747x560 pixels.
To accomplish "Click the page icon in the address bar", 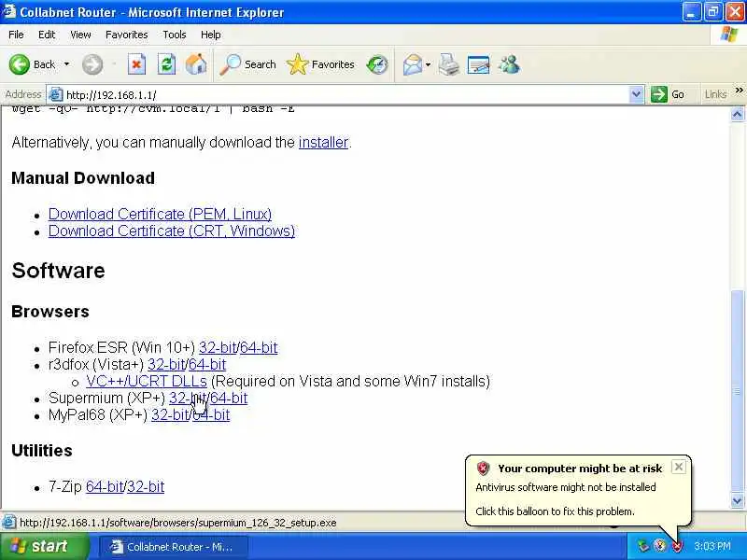I will pyautogui.click(x=56, y=94).
